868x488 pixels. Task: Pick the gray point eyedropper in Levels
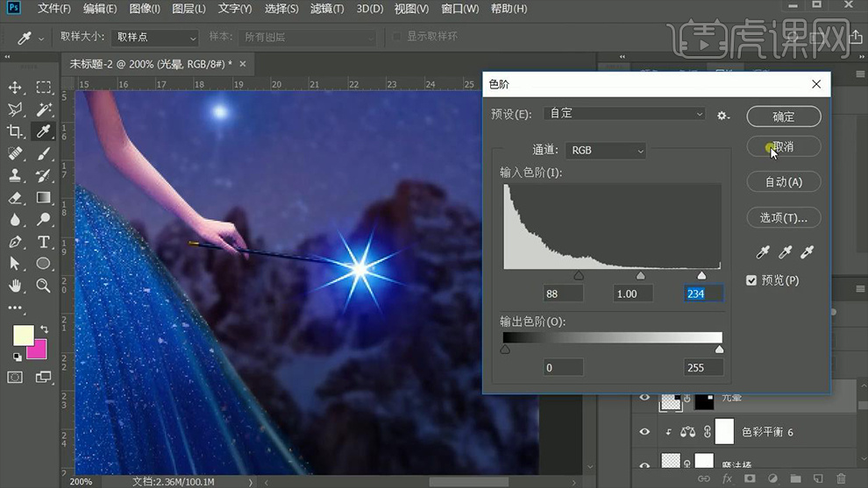coord(785,252)
